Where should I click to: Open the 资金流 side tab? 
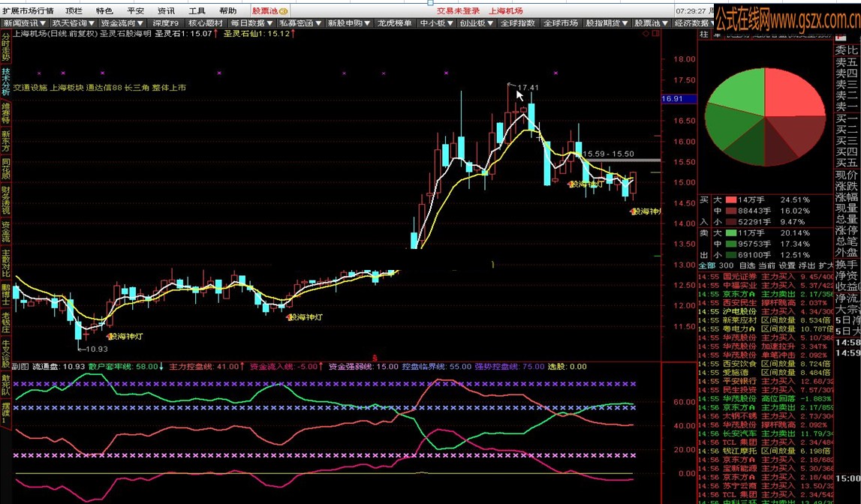5,232
